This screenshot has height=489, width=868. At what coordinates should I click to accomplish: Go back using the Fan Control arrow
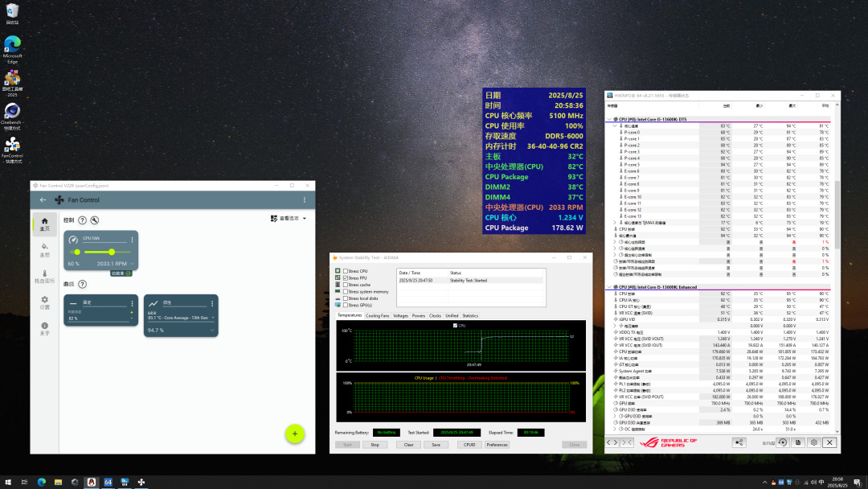(x=43, y=200)
